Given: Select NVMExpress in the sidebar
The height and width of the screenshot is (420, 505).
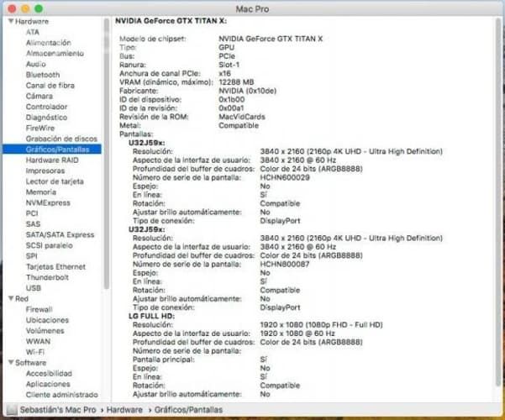Looking at the screenshot, I should pos(48,202).
